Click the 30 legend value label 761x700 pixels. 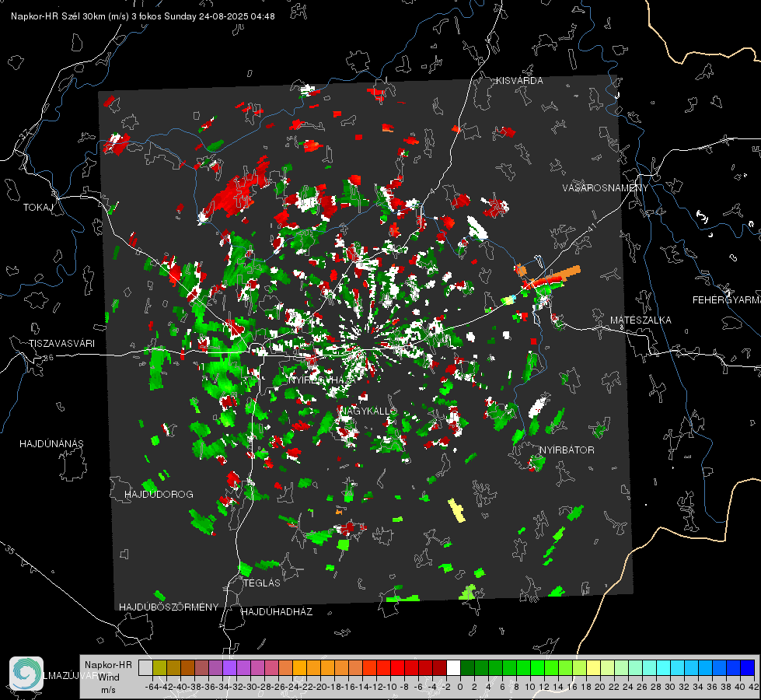(x=670, y=687)
